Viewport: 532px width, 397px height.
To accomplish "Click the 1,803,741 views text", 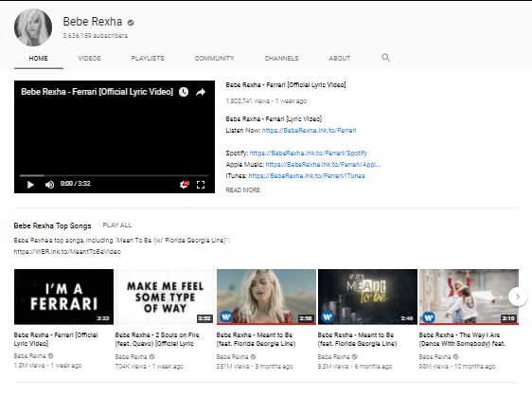I will coord(248,100).
